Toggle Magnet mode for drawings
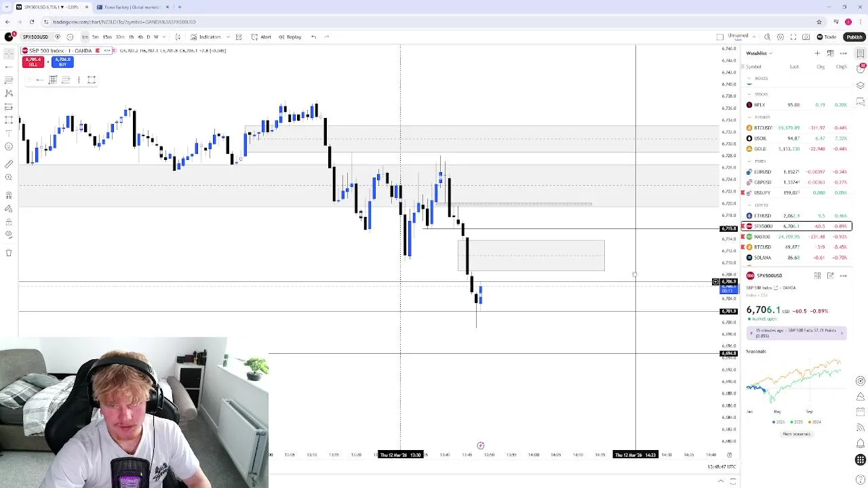 pyautogui.click(x=9, y=195)
